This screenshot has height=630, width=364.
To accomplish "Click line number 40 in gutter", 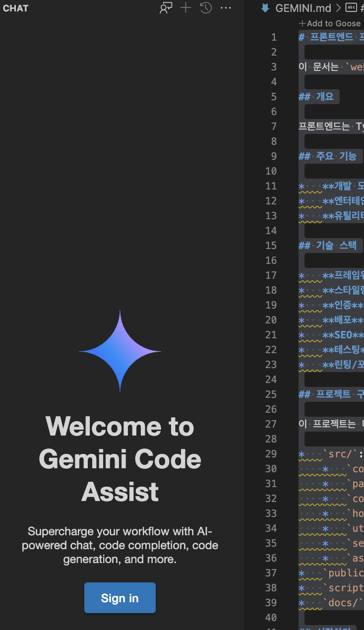I will [271, 618].
